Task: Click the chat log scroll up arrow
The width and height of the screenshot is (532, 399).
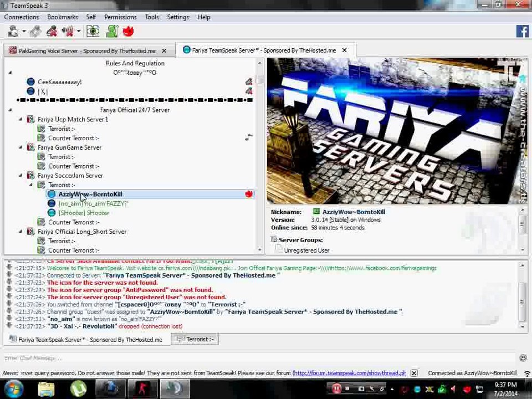Action: coord(523,265)
